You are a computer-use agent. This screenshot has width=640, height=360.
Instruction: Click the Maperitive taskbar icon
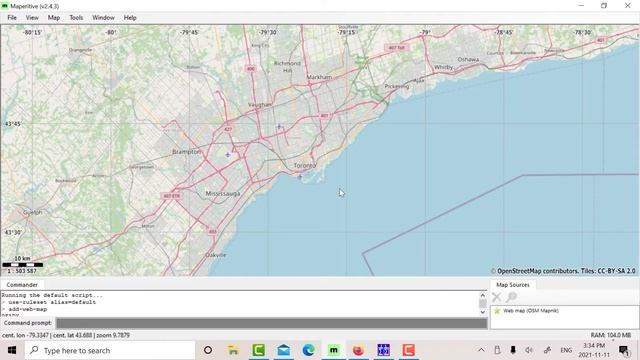click(x=333, y=350)
